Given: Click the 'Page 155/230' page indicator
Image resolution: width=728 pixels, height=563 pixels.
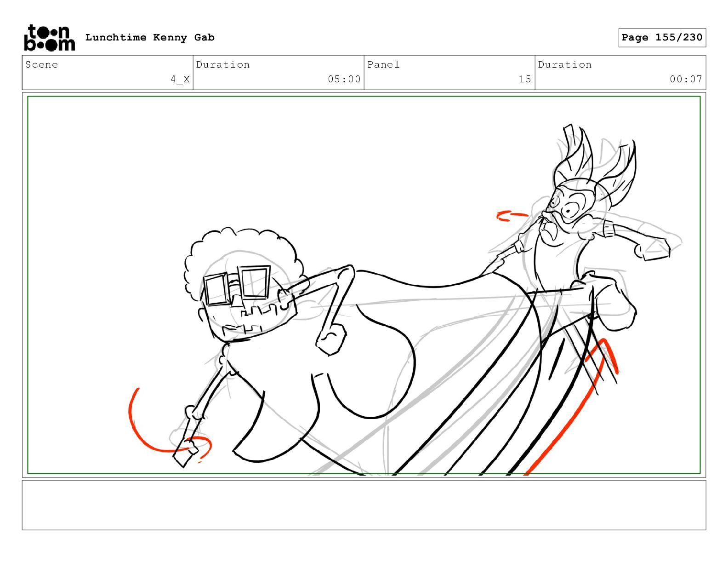Looking at the screenshot, I should (662, 37).
